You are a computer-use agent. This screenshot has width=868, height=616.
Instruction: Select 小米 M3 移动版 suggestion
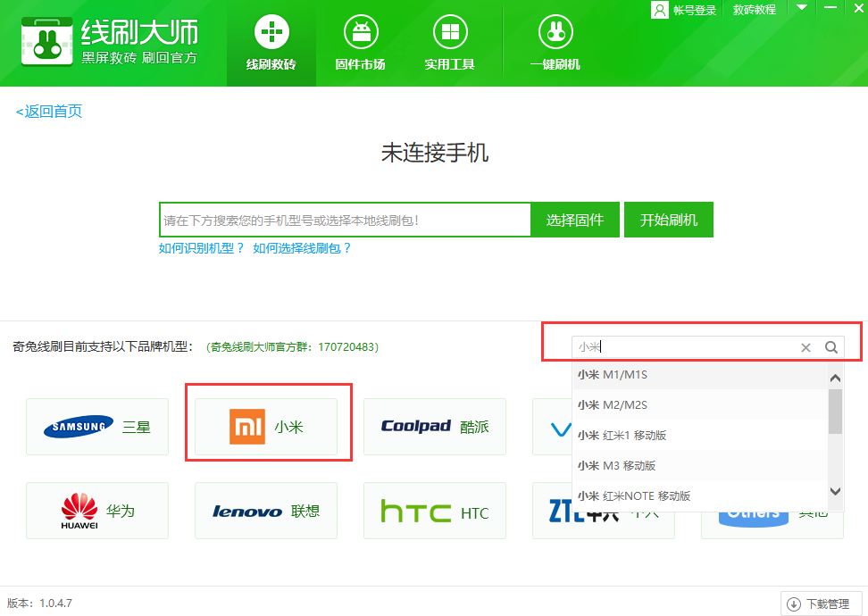(700, 466)
